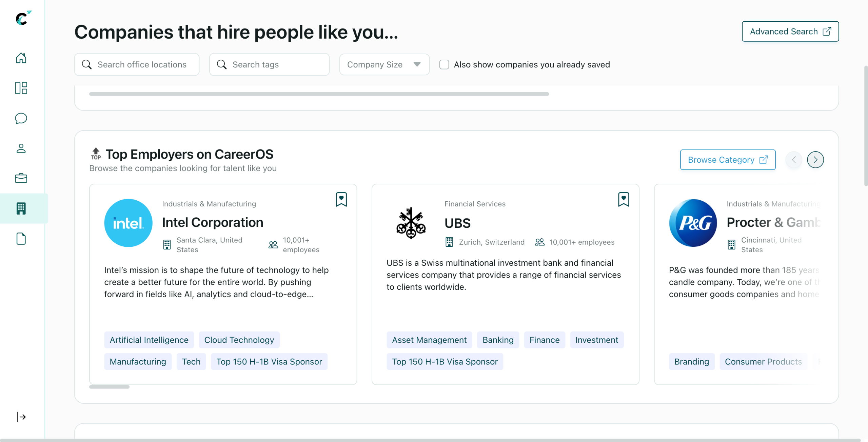
Task: Open the contacts person icon in sidebar
Action: [x=21, y=148]
